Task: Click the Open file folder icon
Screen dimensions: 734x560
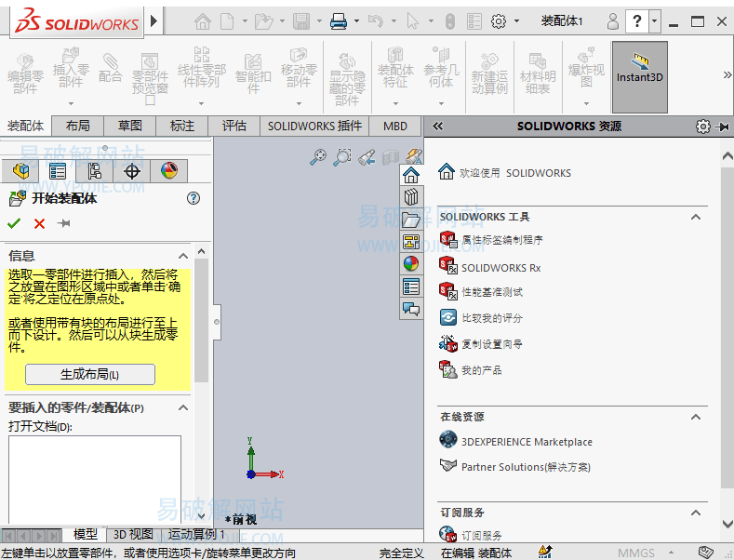Action: point(264,21)
